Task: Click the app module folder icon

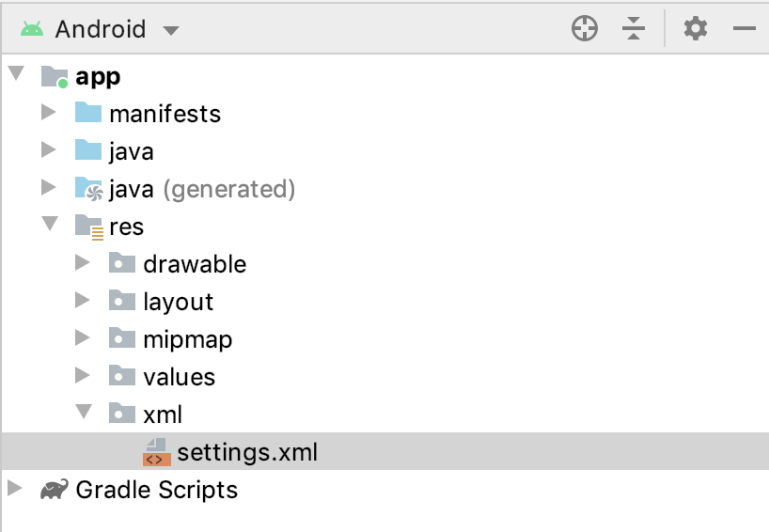Action: pos(55,77)
